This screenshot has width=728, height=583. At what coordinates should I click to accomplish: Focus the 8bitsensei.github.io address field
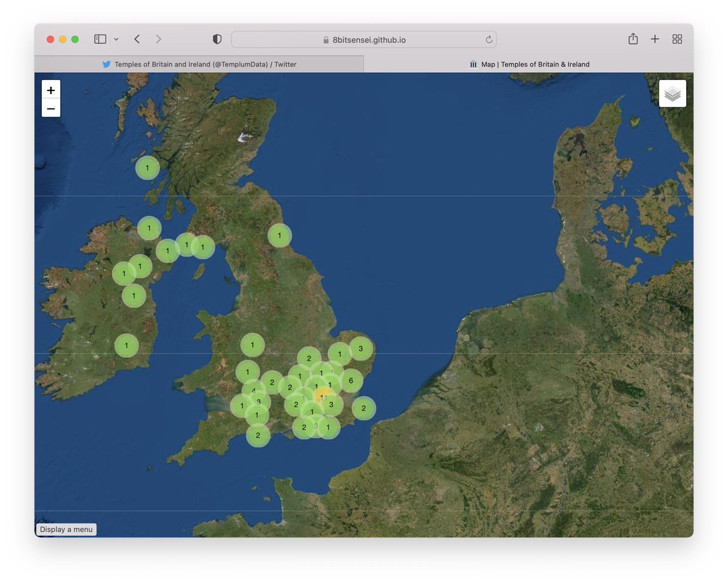364,39
